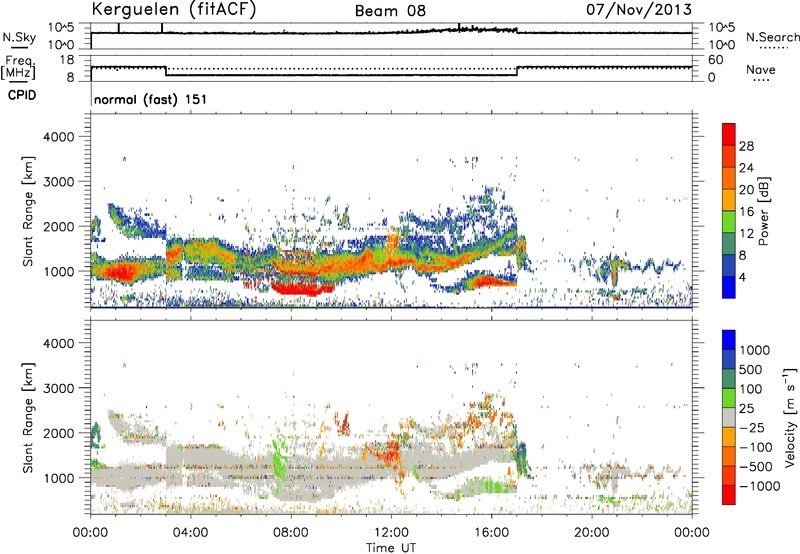
Task: Click the red high-power echo patch below 1000 km
Action: click(301, 289)
